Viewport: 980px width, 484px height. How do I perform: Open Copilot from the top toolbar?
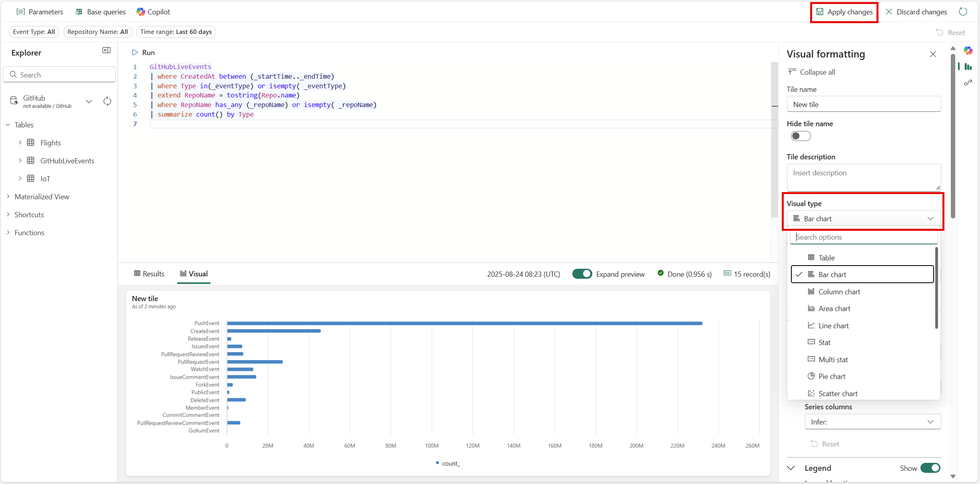(153, 12)
